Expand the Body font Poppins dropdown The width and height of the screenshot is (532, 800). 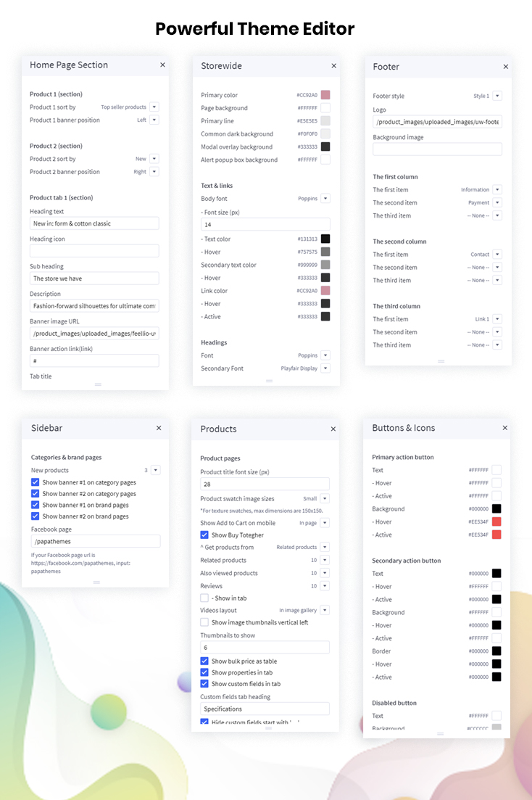pos(325,199)
